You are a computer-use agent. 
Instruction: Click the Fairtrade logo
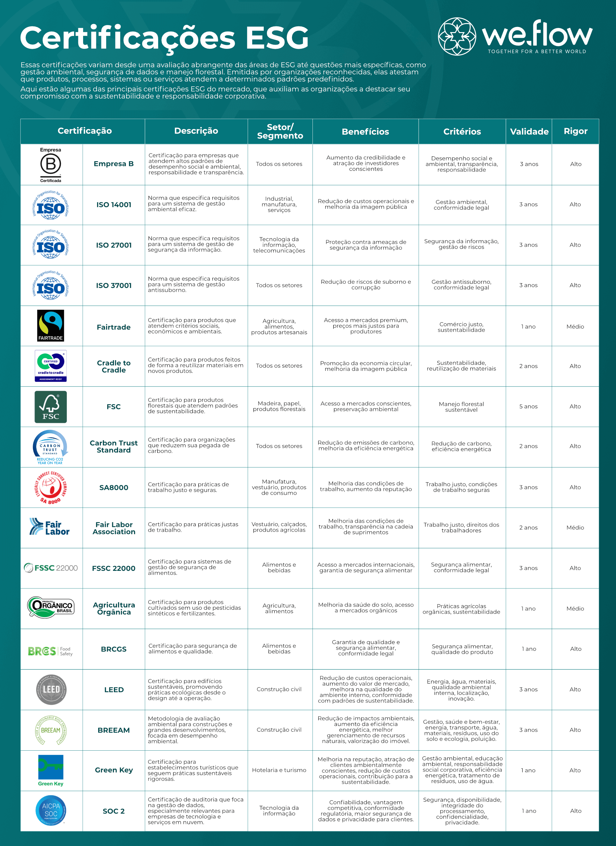coord(51,326)
